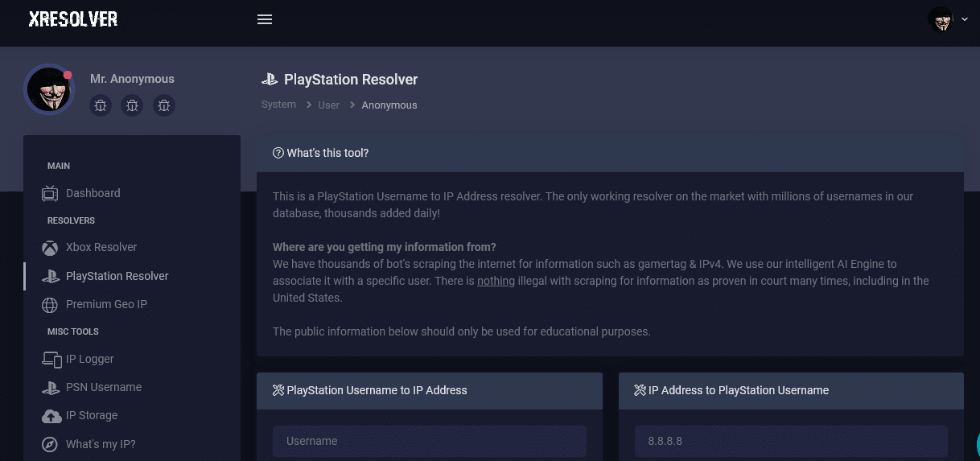Click the PSN Username PlayStation icon

[x=51, y=387]
